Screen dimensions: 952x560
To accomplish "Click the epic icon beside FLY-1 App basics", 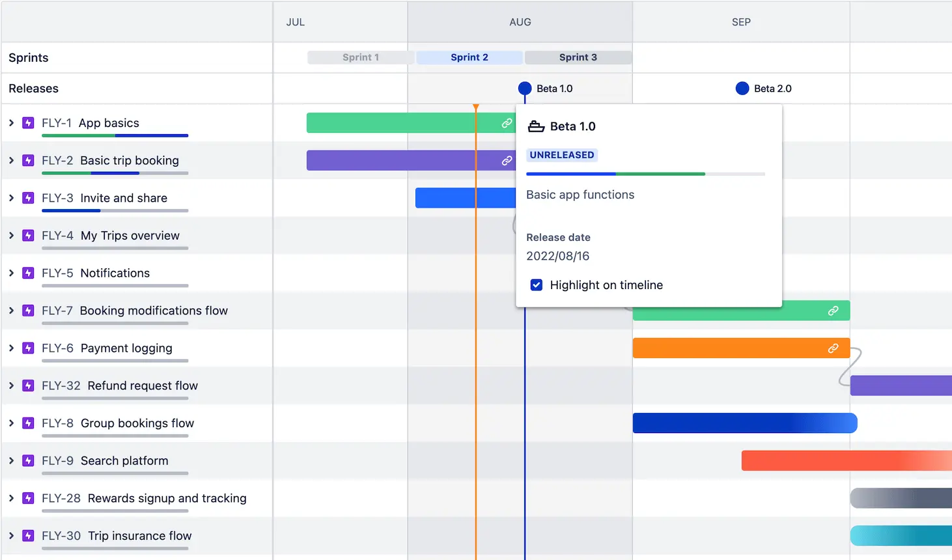I will (28, 122).
